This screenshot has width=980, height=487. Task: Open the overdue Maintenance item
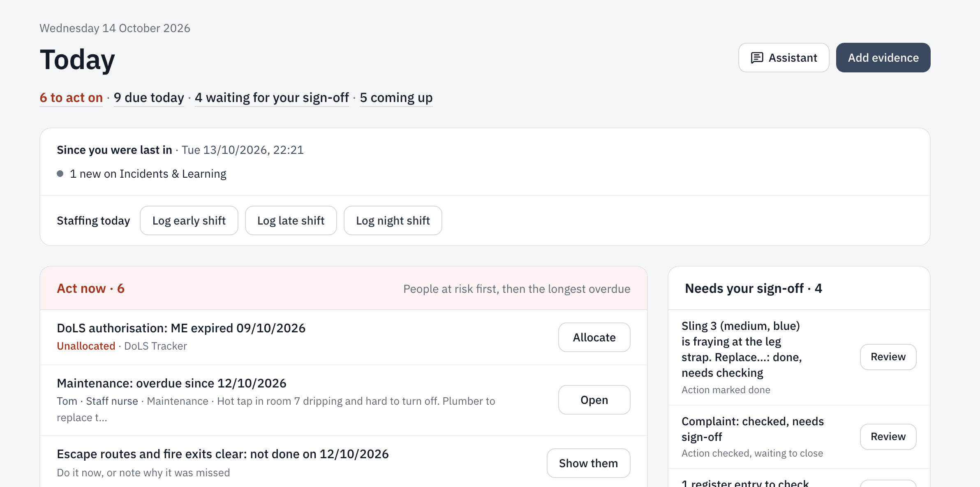[594, 400]
